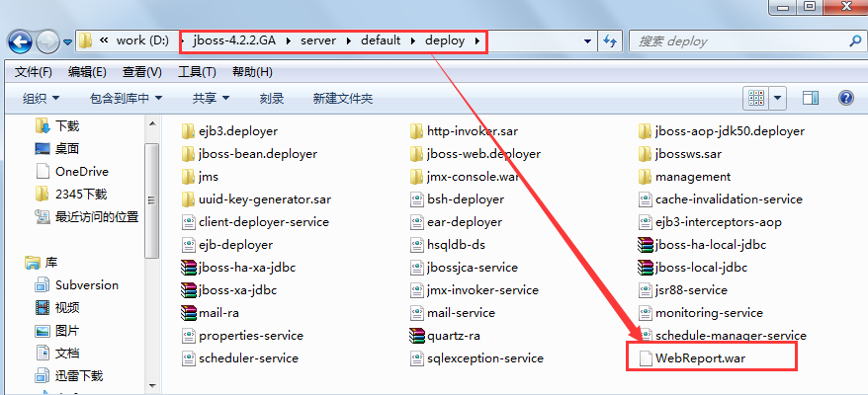The image size is (868, 395).
Task: Select the jboss-web.deployer folder icon
Action: coord(417,154)
